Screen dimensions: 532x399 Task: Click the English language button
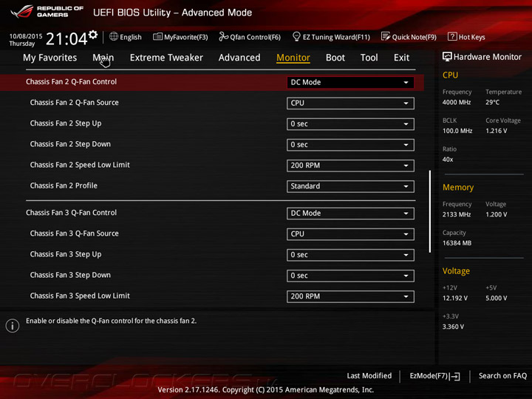[131, 37]
